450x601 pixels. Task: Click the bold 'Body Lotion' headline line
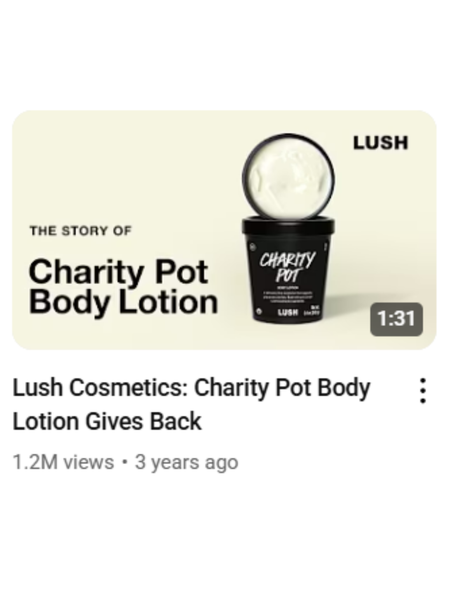point(123,302)
